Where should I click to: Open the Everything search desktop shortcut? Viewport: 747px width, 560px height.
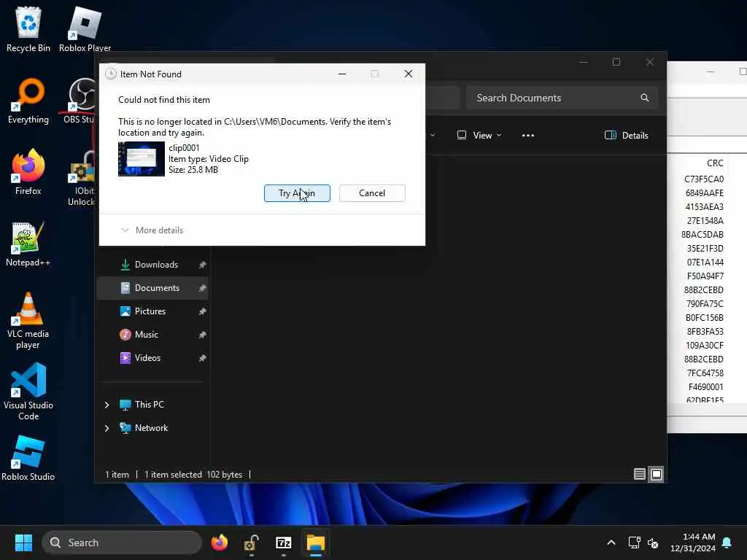pyautogui.click(x=28, y=101)
